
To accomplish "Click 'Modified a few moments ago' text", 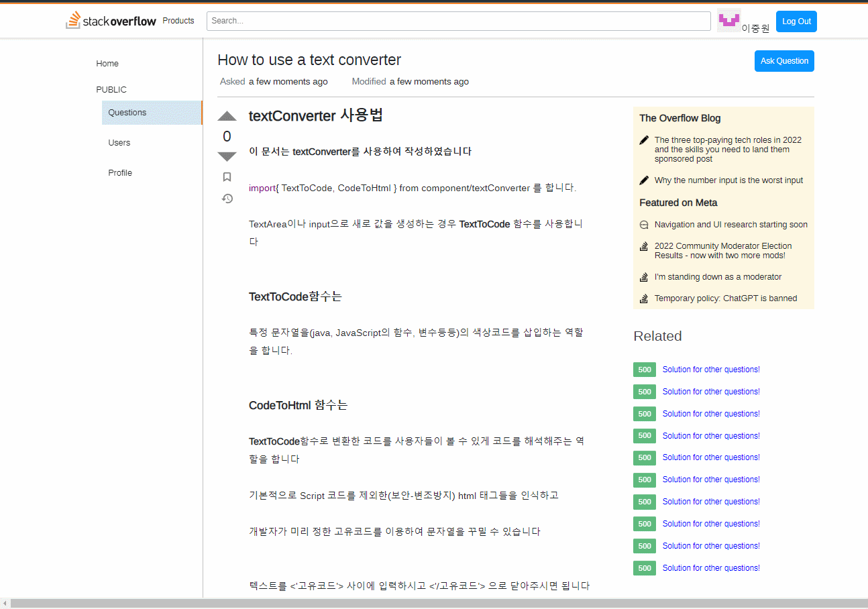I will pyautogui.click(x=411, y=82).
